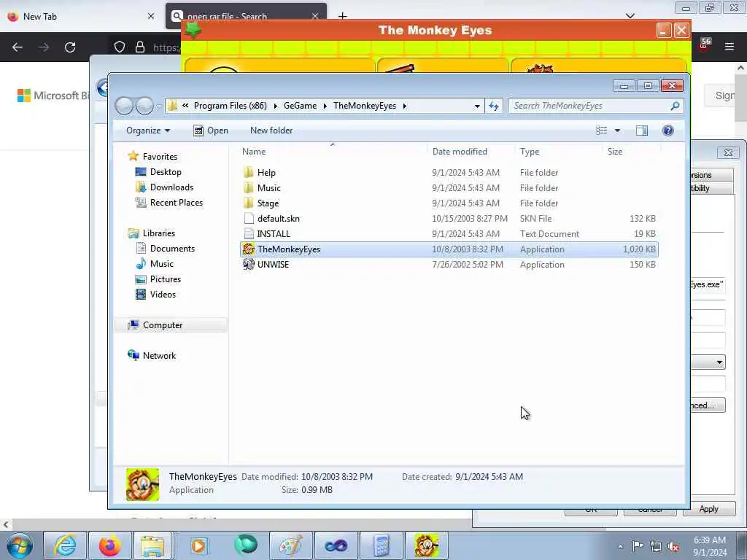This screenshot has height=560, width=747.
Task: Select Network in navigation pane
Action: point(159,356)
